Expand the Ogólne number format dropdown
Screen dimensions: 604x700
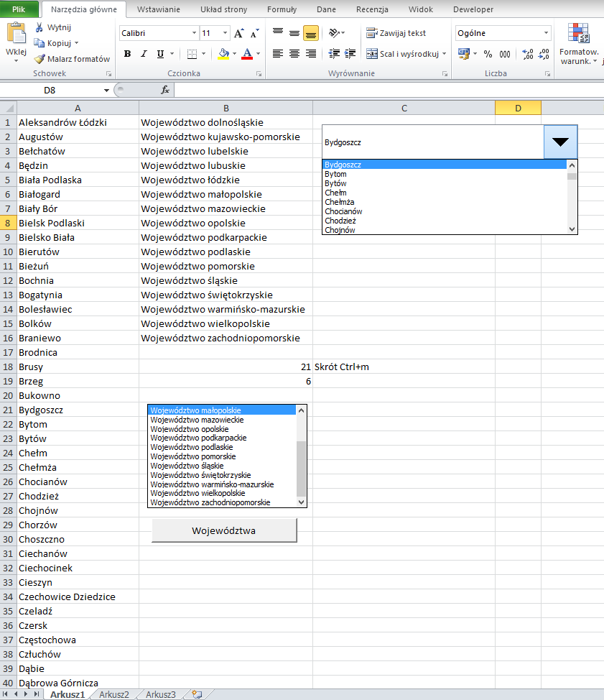(546, 33)
